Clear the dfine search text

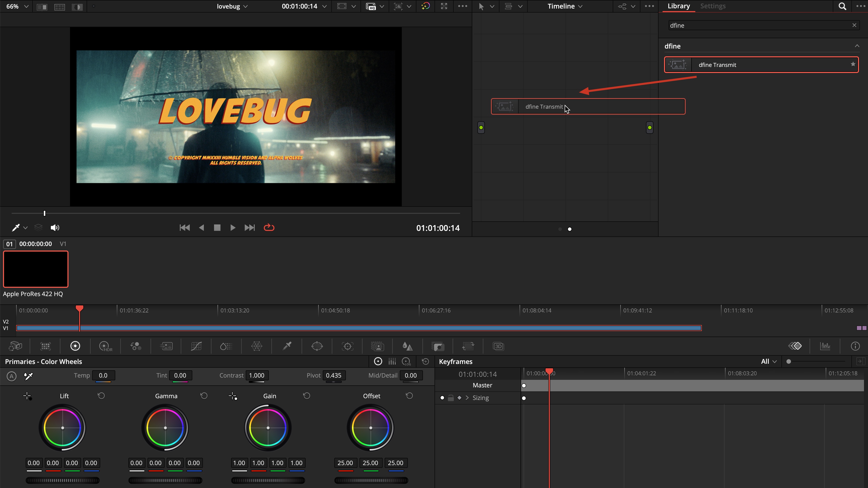coord(854,25)
